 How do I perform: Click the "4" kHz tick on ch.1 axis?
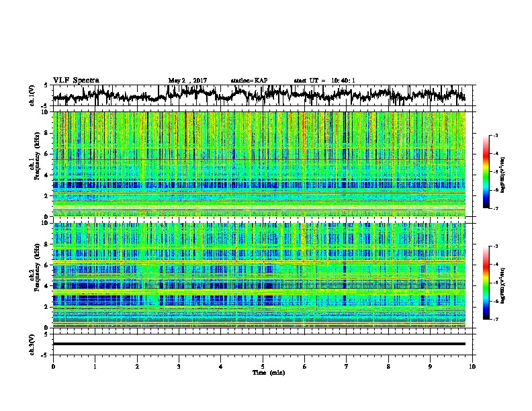click(46, 175)
